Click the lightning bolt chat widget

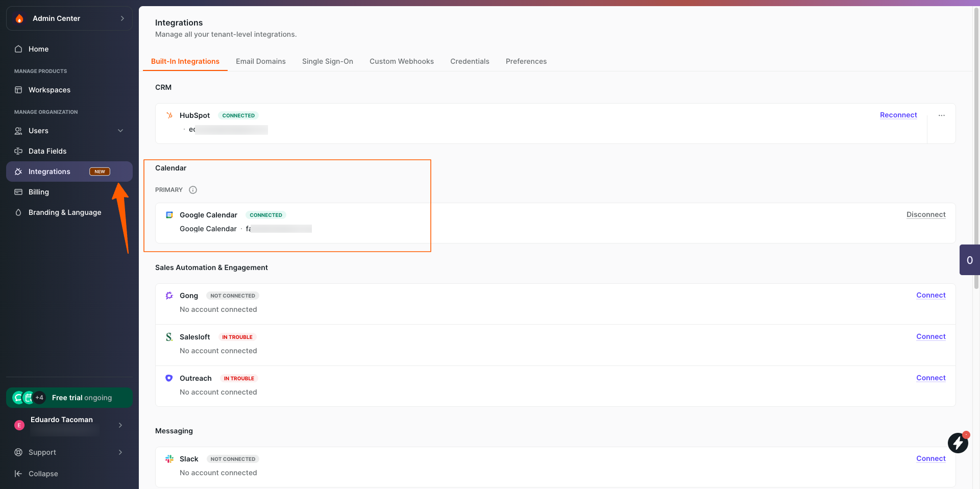tap(958, 443)
